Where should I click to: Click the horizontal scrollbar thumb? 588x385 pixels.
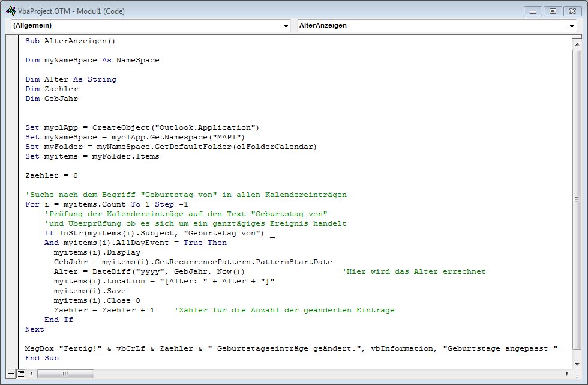65,374
